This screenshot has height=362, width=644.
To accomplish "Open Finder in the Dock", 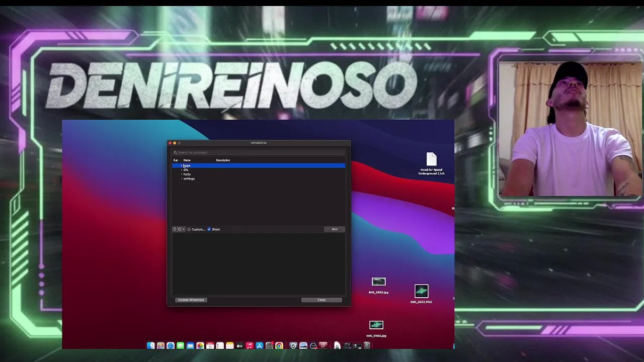I will pos(150,345).
